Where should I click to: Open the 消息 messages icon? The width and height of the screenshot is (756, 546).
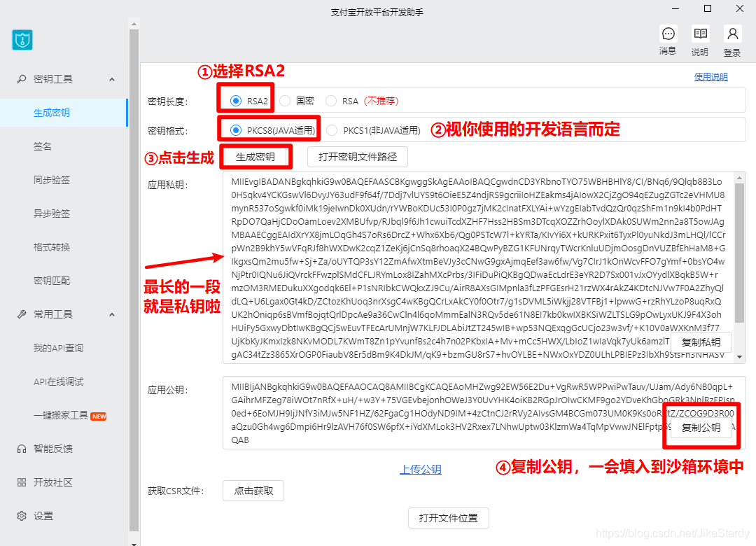click(x=668, y=34)
